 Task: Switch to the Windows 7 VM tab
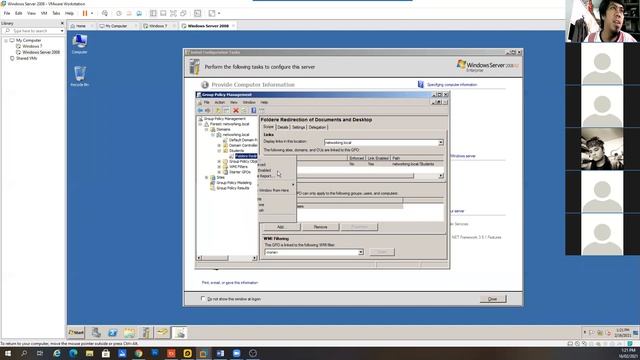[158, 26]
